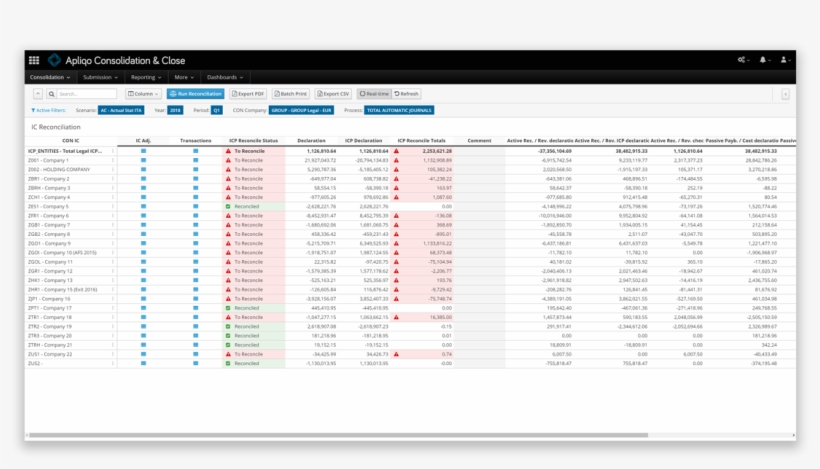This screenshot has height=469, width=820.
Task: Click the ZTRH - Company 21 row name
Action: pos(50,345)
